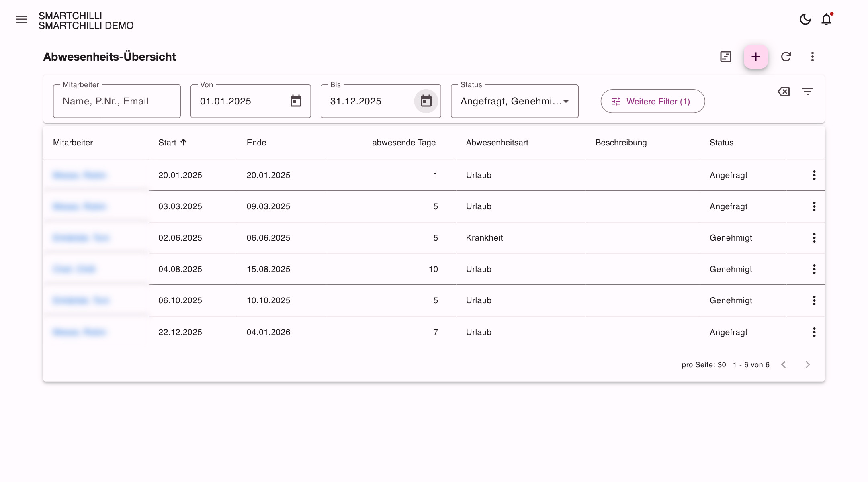Open row menu for 20.01.2025 absence
Image resolution: width=868 pixels, height=482 pixels.
[x=814, y=175]
